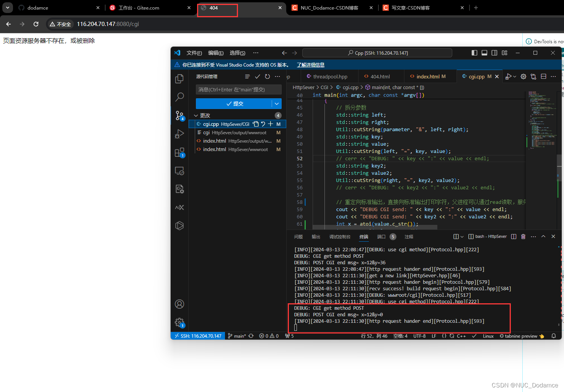Switch source control to tree/list view
The image size is (564, 392).
[248, 76]
